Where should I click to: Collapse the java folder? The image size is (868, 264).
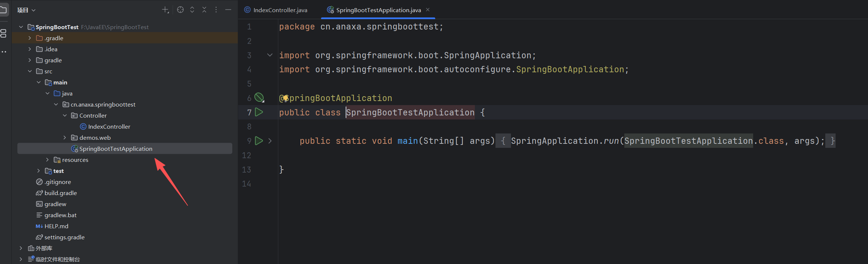(47, 93)
